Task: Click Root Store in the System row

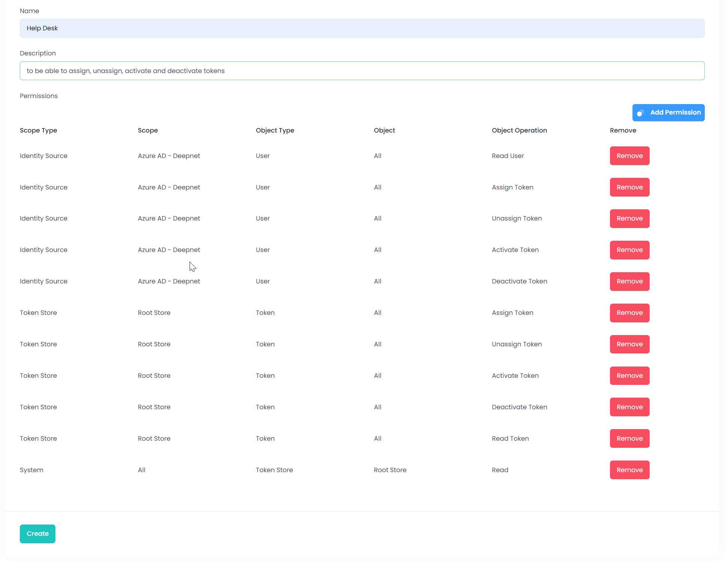Action: pos(390,470)
